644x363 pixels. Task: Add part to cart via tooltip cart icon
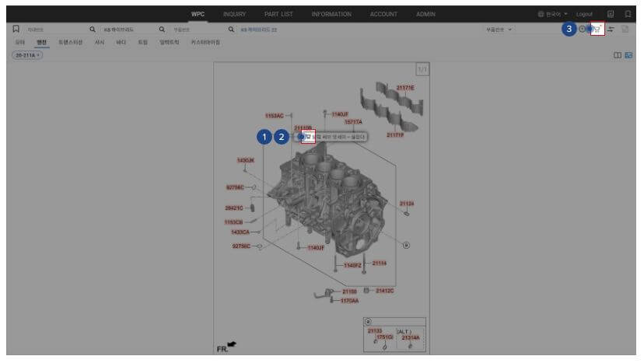308,137
